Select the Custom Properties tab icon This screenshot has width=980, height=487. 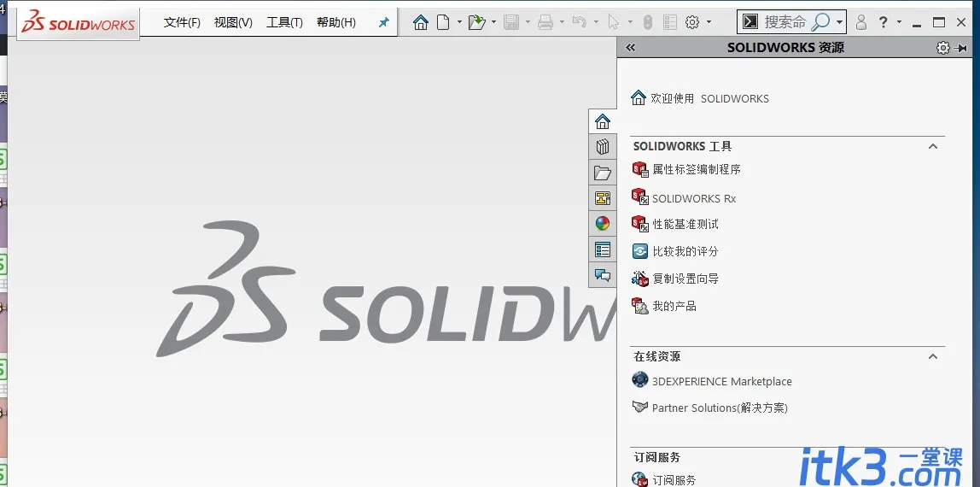pos(603,249)
